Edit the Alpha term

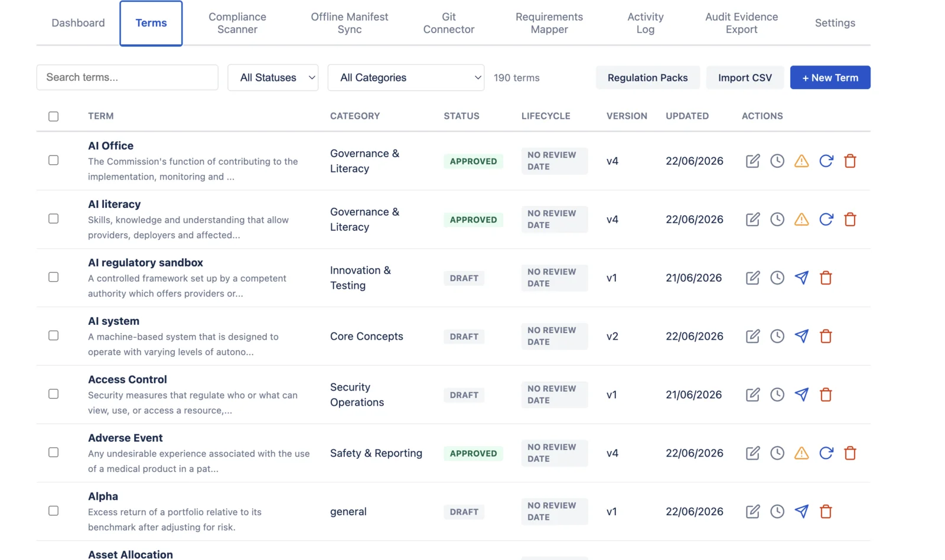(752, 512)
